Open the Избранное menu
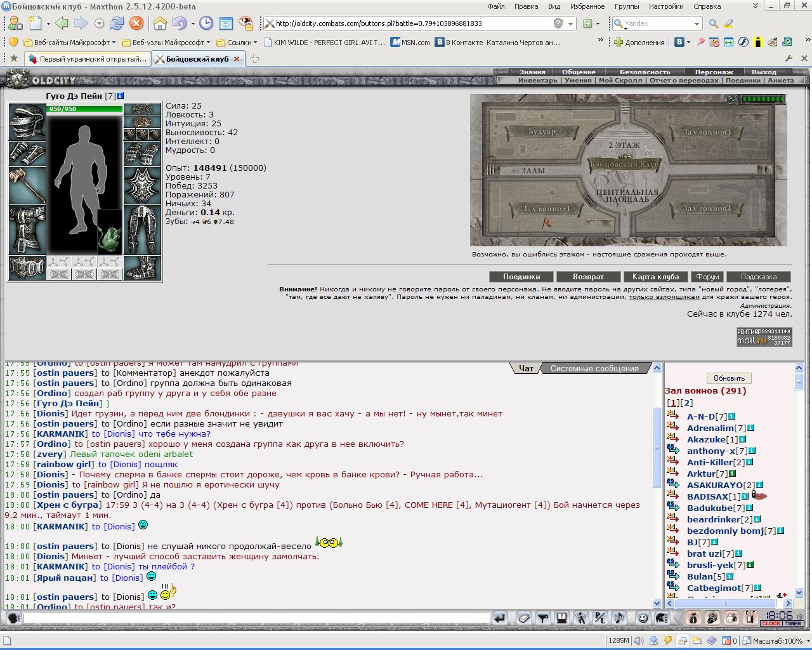The height and width of the screenshot is (650, 812). click(587, 6)
